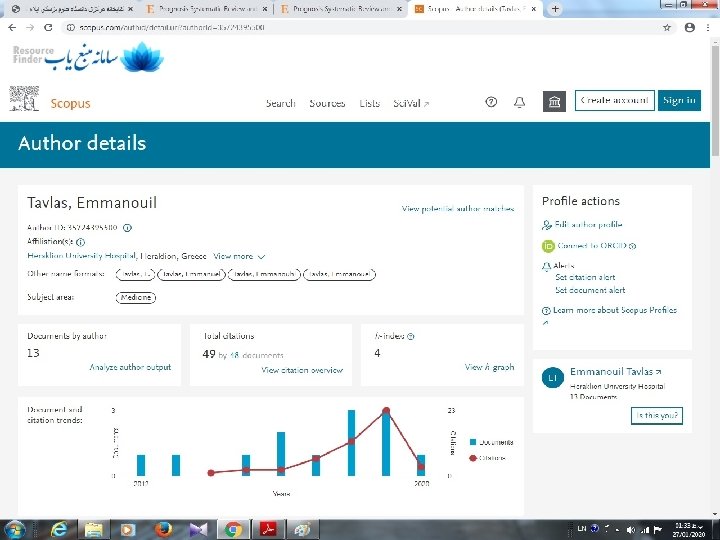Switch to the second Prognosis Systematic Review tab
Viewport: 720px width, 540px height.
tap(206, 9)
